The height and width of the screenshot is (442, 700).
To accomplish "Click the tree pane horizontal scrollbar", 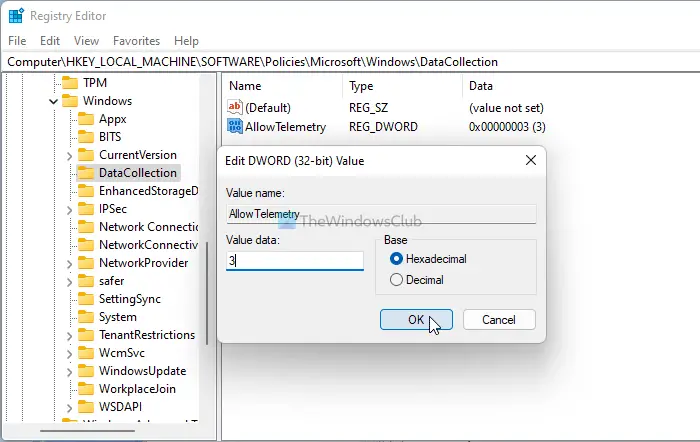I will pyautogui.click(x=87, y=431).
